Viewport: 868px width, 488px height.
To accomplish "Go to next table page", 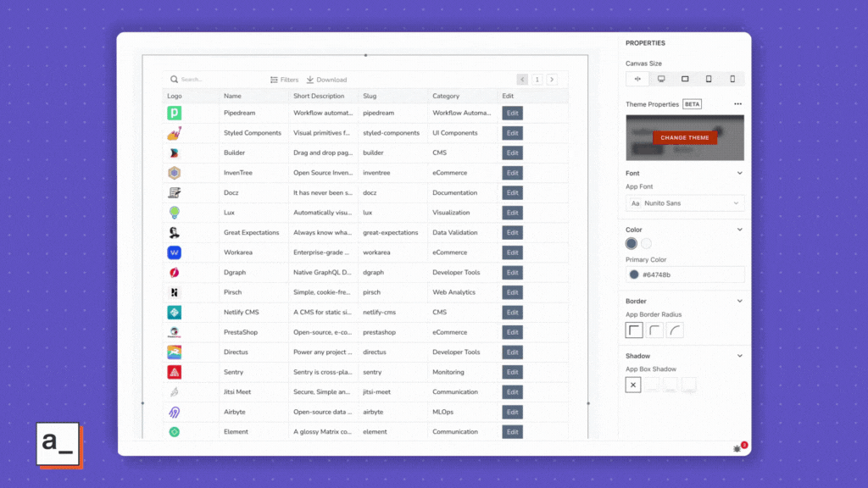I will [552, 80].
